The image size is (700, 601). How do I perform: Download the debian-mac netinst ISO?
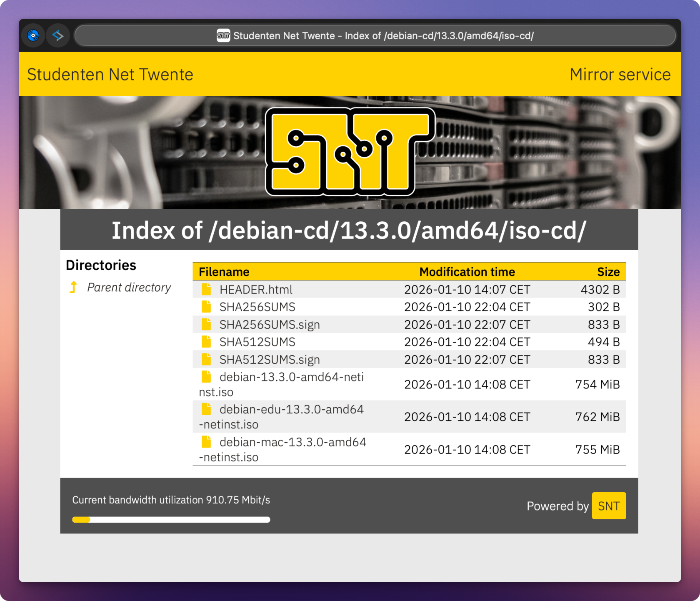(292, 442)
